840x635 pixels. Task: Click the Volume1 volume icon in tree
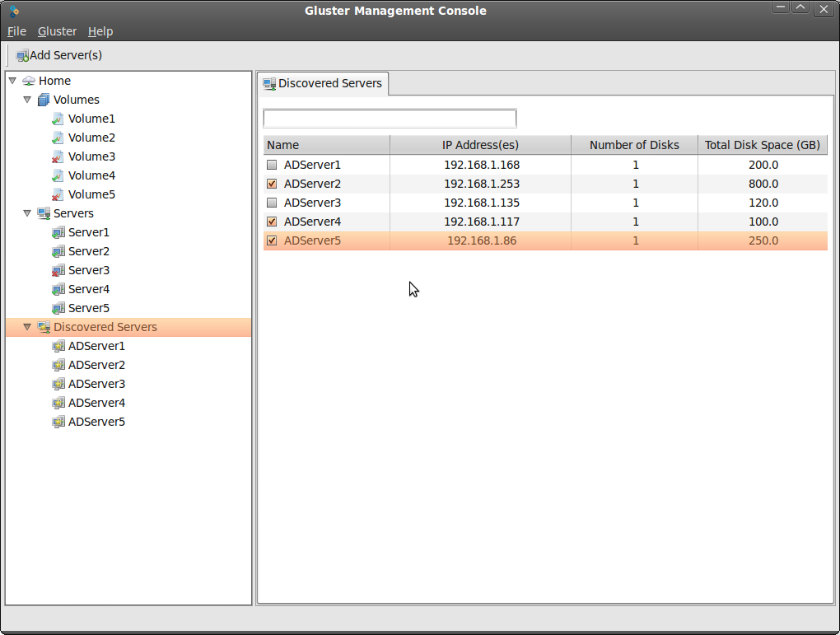58,119
